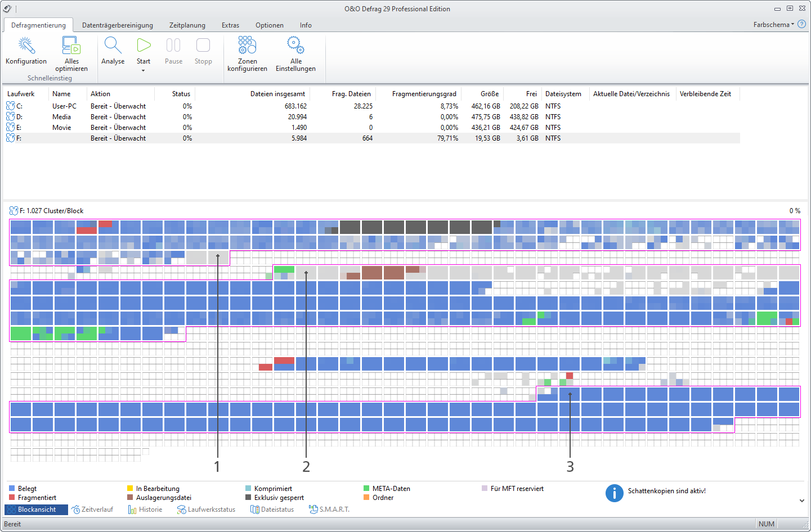811x532 pixels.
Task: Open the Extras tab
Action: [x=230, y=25]
